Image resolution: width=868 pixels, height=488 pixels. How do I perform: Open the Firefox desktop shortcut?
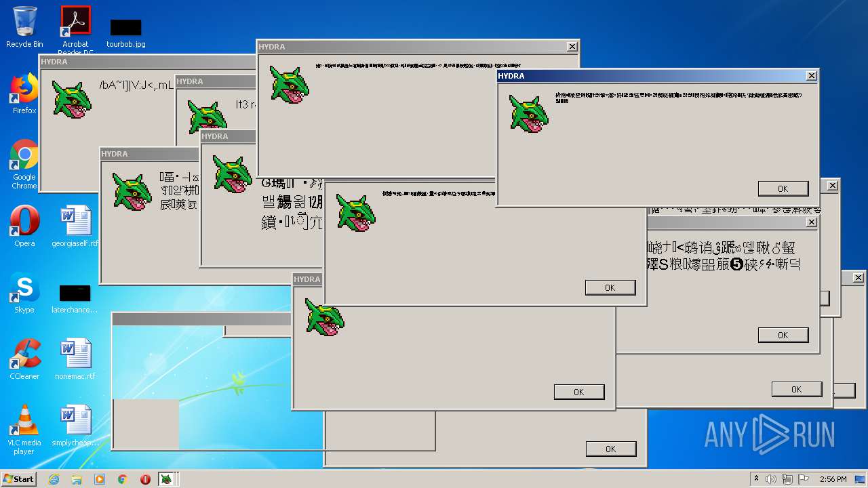coord(24,94)
